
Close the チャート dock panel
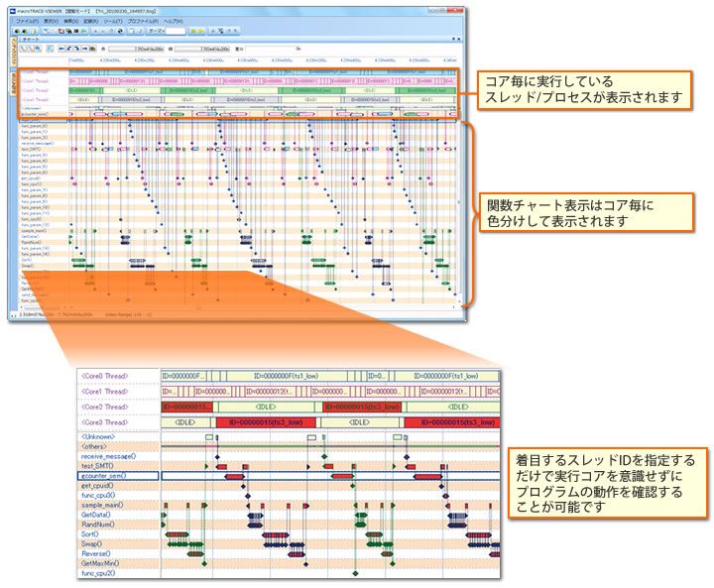[458, 40]
